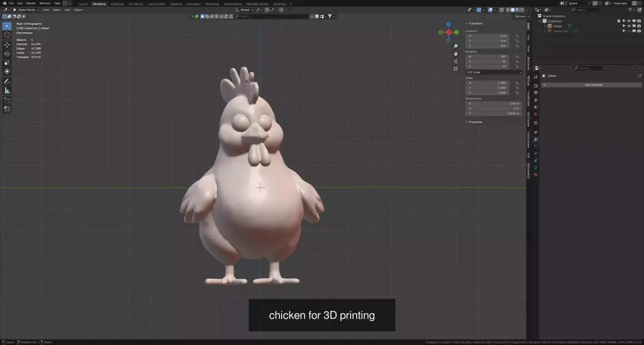The height and width of the screenshot is (345, 644).
Task: Select the Scale tool
Action: pyautogui.click(x=7, y=62)
